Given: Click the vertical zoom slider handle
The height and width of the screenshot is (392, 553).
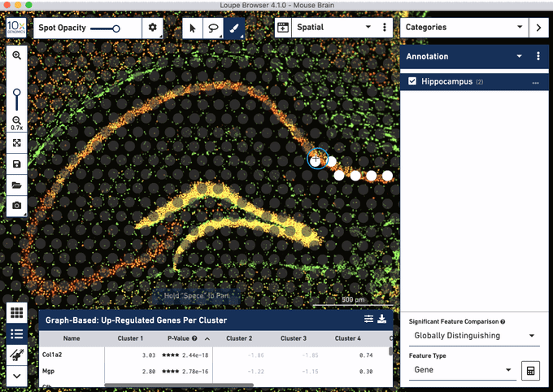Looking at the screenshot, I should pyautogui.click(x=16, y=93).
